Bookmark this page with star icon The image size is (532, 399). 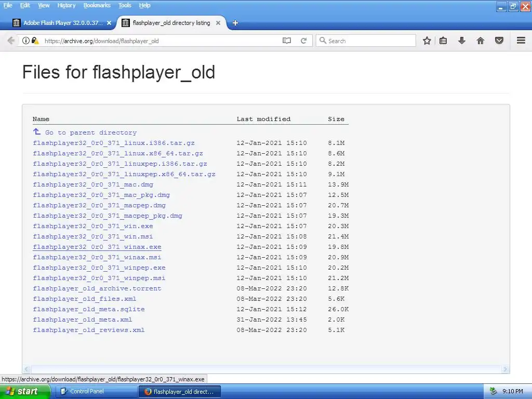click(427, 41)
